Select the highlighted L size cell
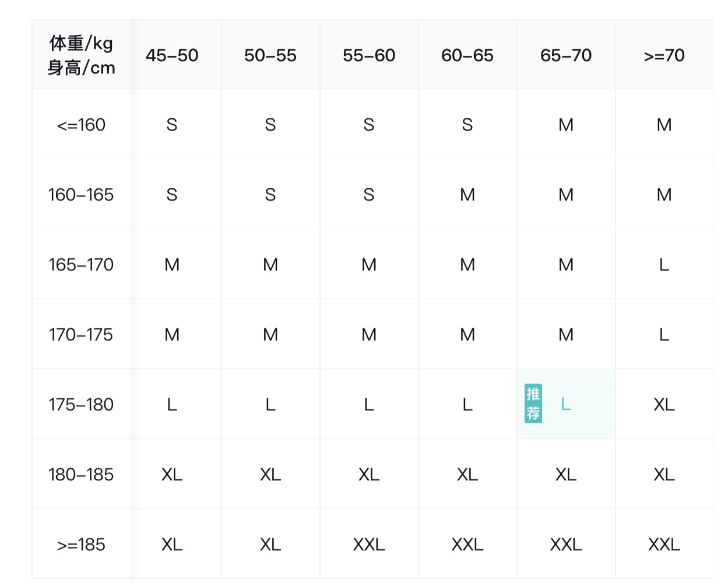The image size is (728, 583). 566,404
